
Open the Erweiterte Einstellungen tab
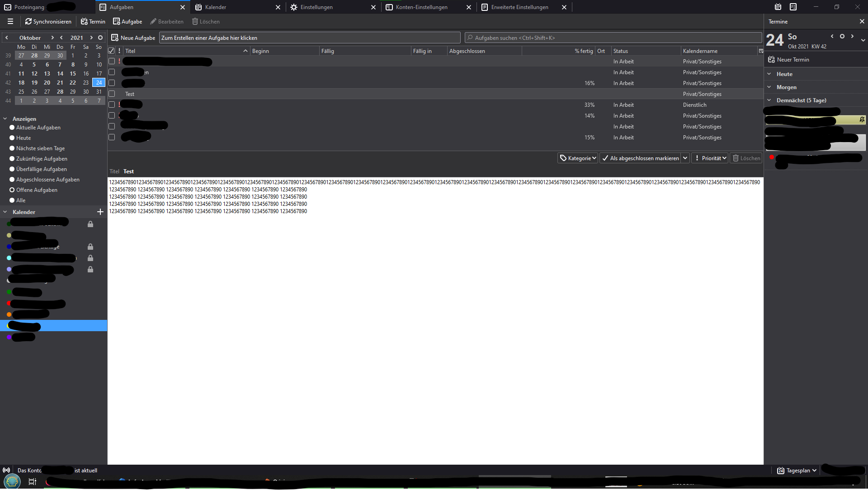coord(519,7)
